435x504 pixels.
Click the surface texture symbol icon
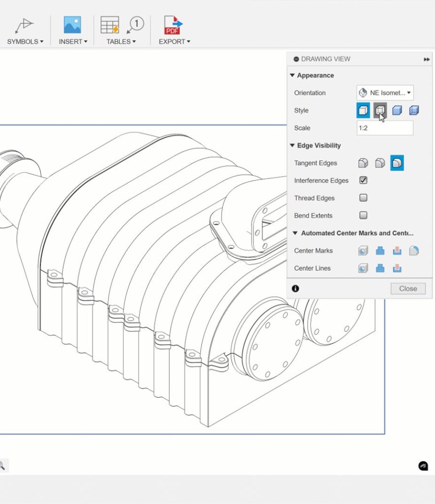tap(24, 25)
